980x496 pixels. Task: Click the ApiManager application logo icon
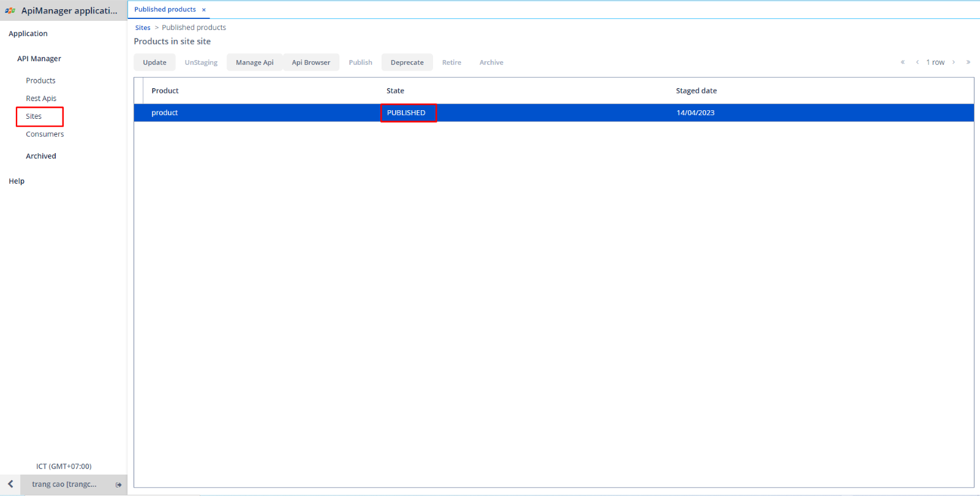(10, 10)
